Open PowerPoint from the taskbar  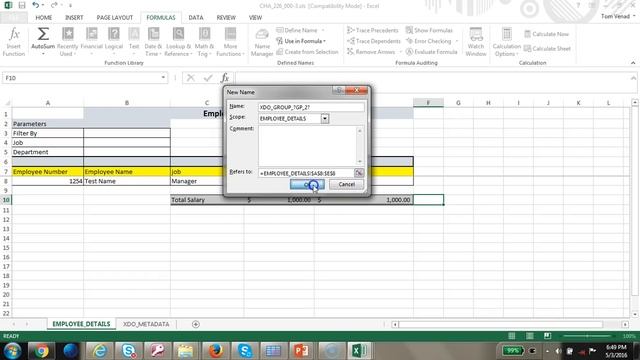[x=302, y=351]
